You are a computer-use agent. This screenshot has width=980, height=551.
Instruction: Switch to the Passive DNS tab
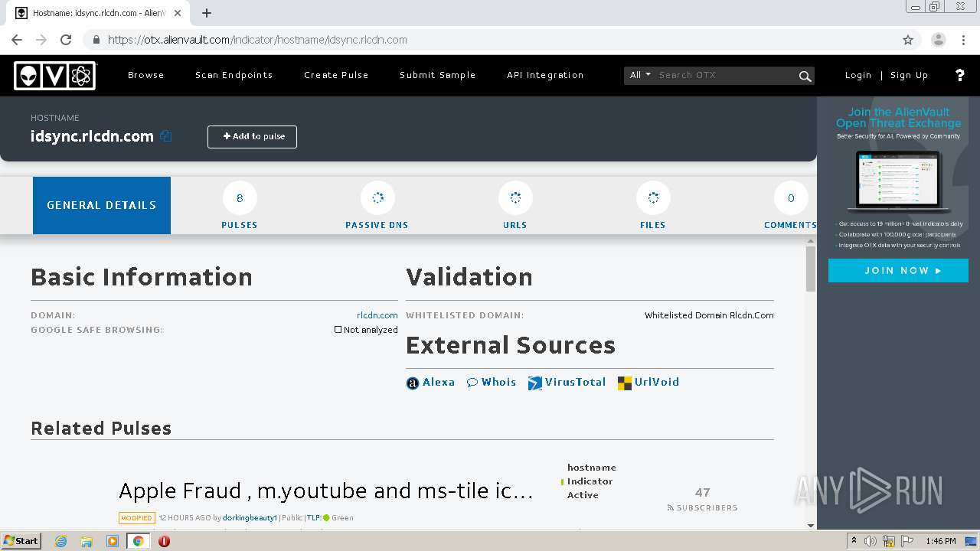coord(377,205)
